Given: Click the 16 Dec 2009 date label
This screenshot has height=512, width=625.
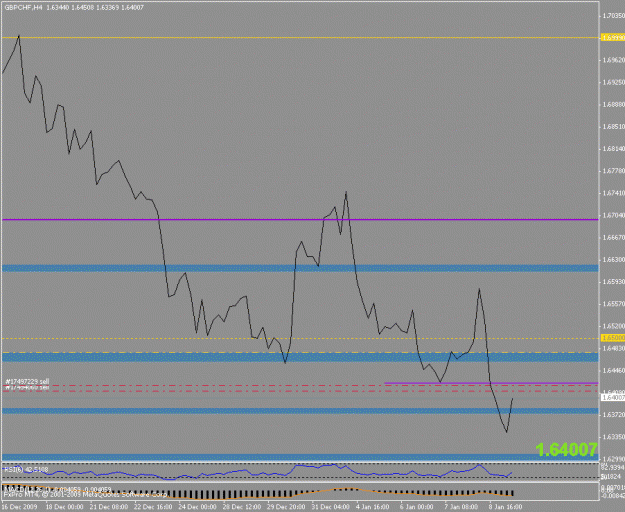Looking at the screenshot, I should click(20, 507).
